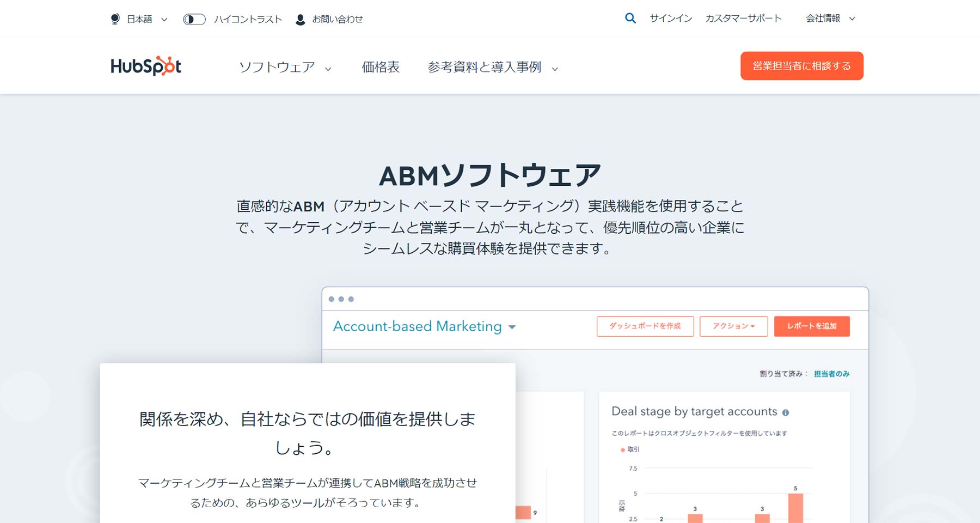Click the search magnifier icon

630,18
